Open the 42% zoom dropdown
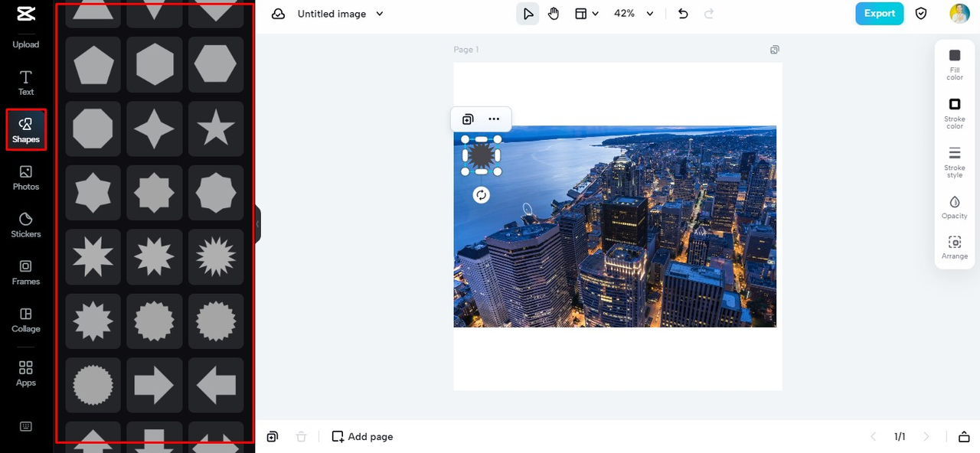980x453 pixels. click(634, 14)
